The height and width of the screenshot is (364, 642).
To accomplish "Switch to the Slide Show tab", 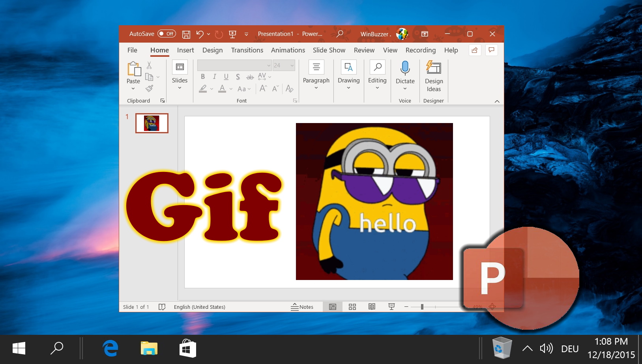I will tap(329, 50).
